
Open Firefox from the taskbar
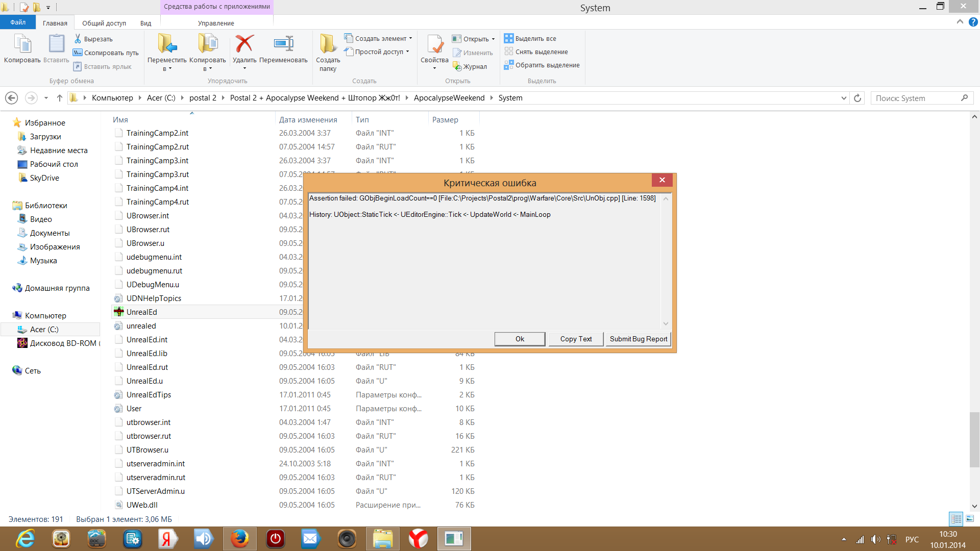(239, 539)
